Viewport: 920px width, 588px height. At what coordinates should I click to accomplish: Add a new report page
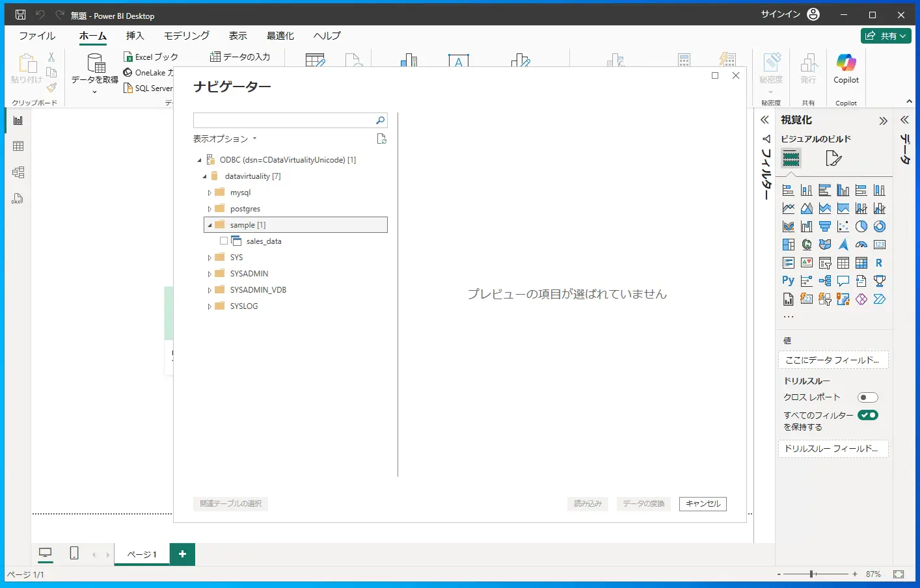[x=182, y=554]
